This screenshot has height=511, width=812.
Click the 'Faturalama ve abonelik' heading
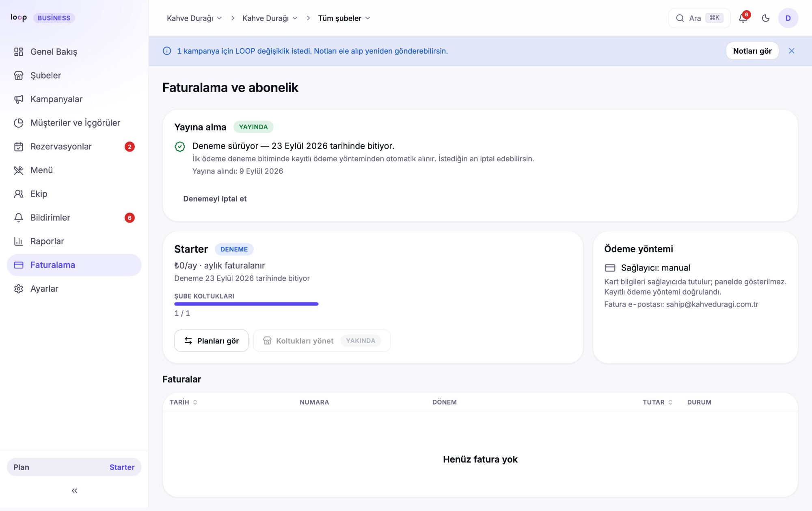point(230,87)
